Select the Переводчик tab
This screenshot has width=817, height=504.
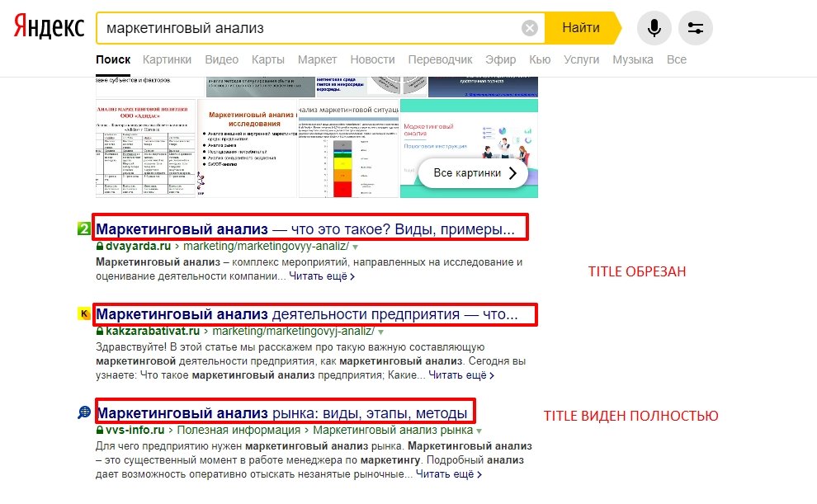click(x=440, y=59)
